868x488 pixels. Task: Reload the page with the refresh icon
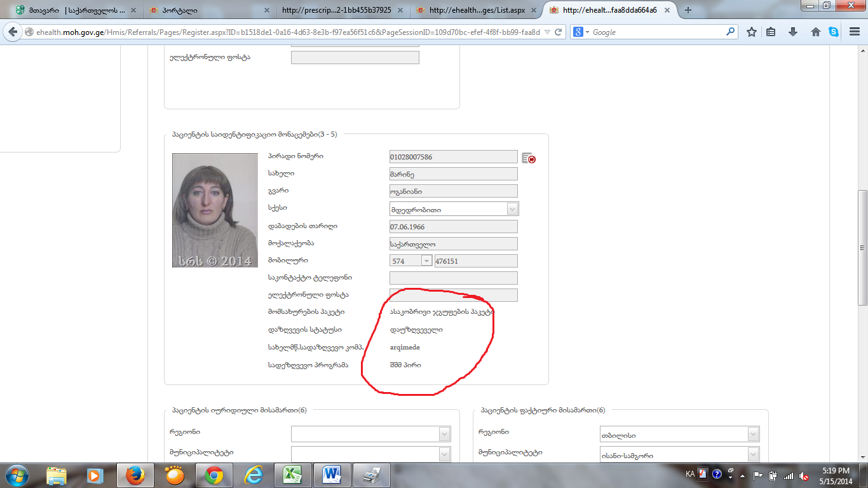[x=559, y=32]
